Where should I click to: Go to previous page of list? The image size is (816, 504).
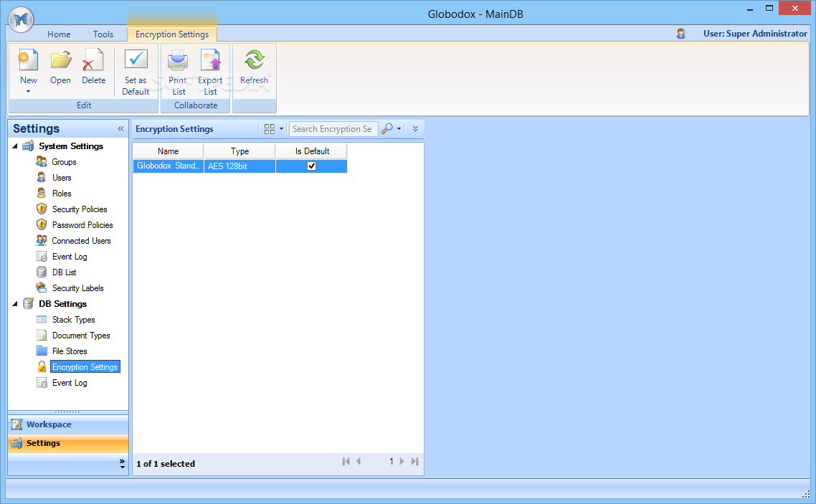click(359, 462)
